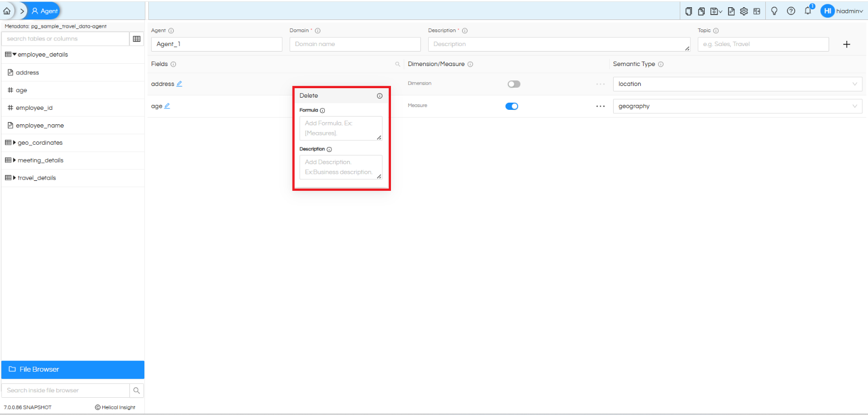Open the File Browser panel
Viewport: 868px width, 415px height.
click(73, 370)
